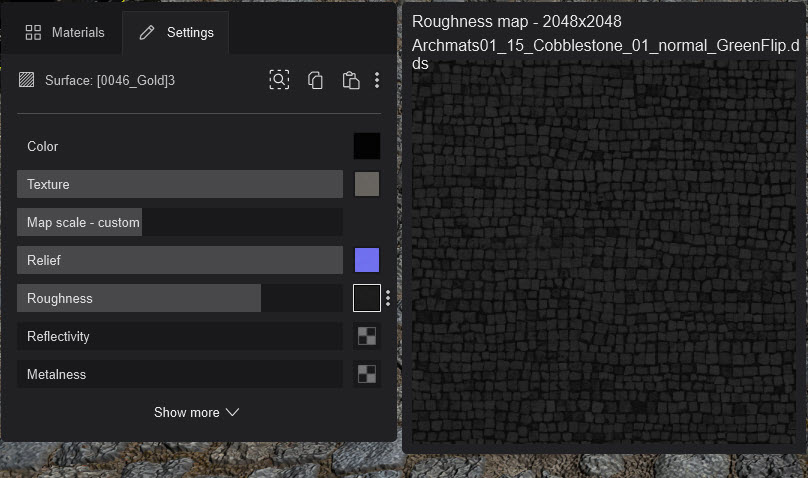Click the hatched surface icon beside Surface name
Image resolution: width=808 pixels, height=478 pixels.
27,80
